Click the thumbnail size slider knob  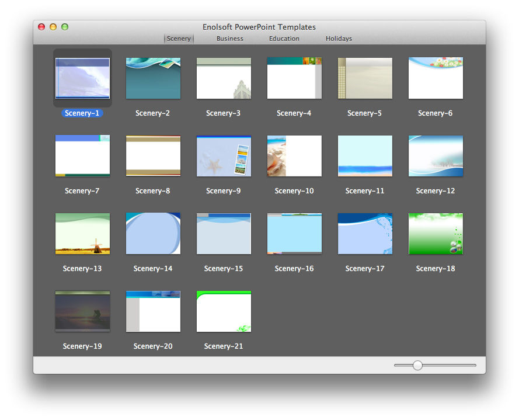[417, 365]
